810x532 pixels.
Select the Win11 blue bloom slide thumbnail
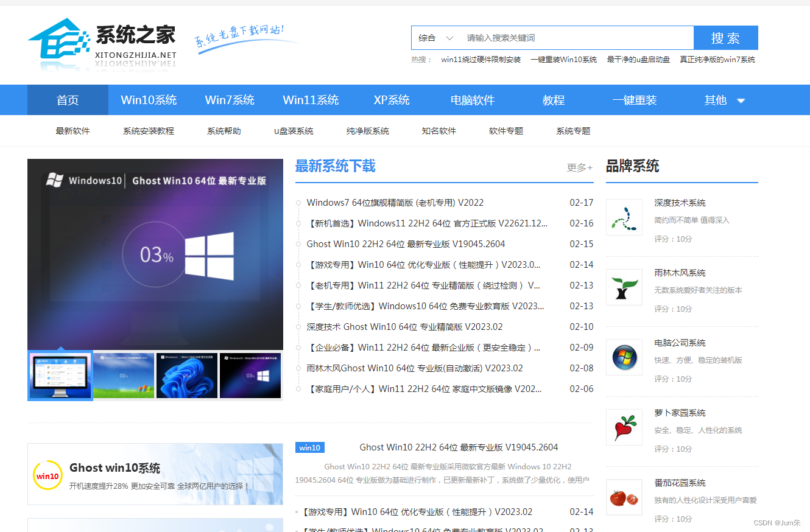tap(187, 376)
